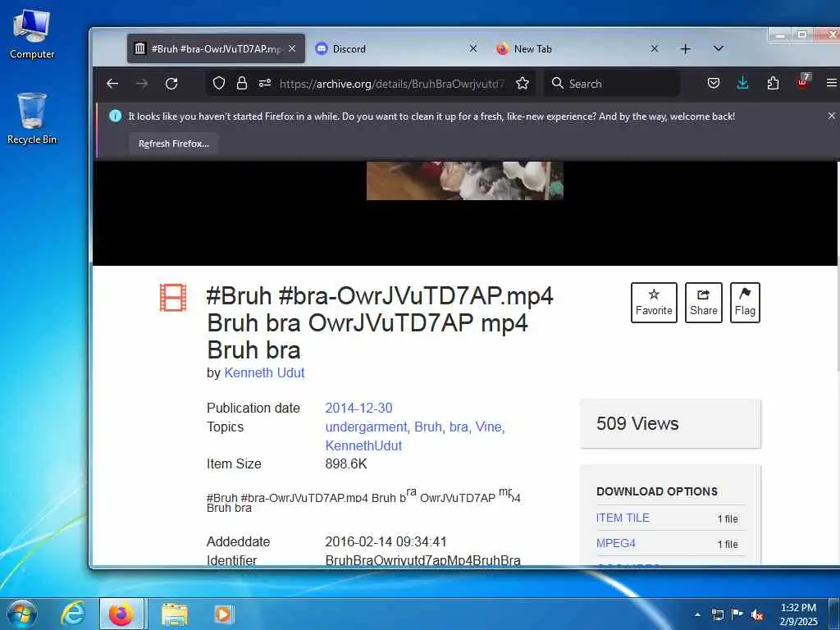The width and height of the screenshot is (840, 630).
Task: Focus the archive.org URL address field
Action: point(391,84)
